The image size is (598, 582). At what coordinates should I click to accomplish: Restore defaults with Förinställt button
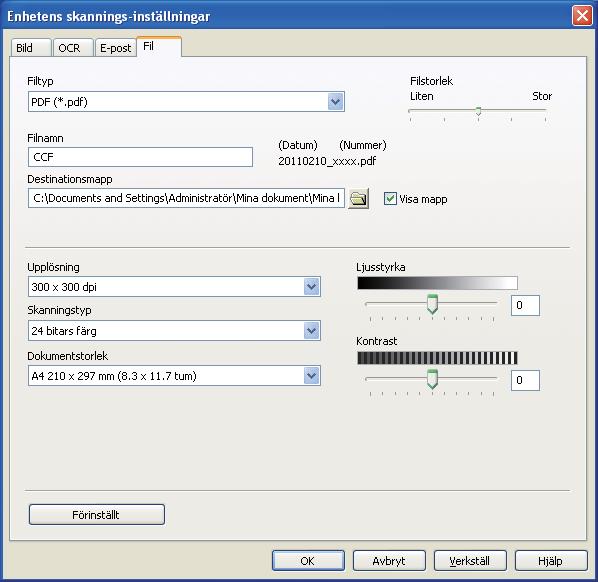[97, 514]
